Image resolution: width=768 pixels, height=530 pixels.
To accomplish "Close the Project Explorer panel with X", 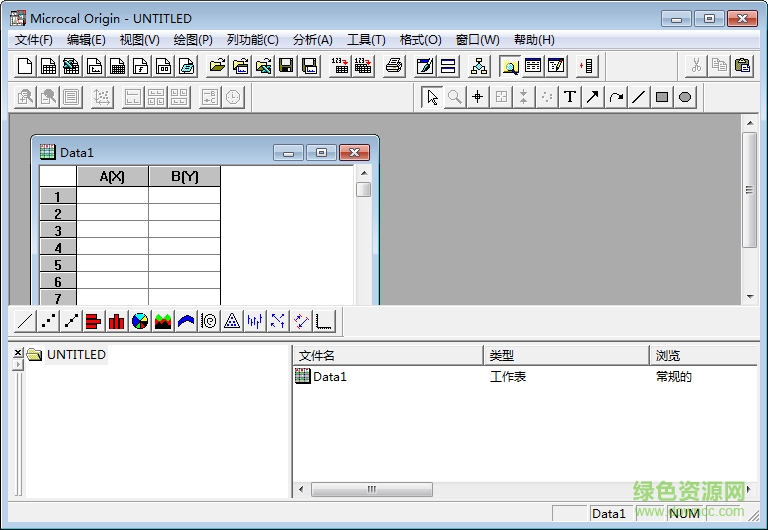I will [x=17, y=353].
